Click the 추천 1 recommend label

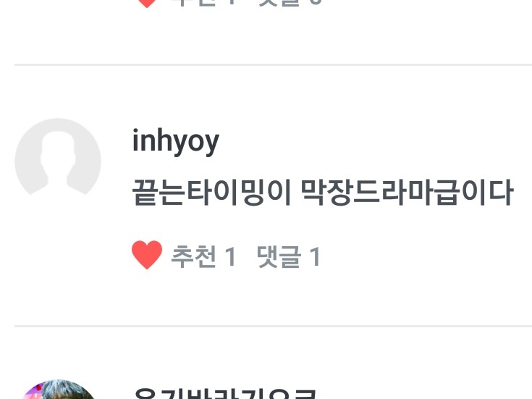(203, 256)
